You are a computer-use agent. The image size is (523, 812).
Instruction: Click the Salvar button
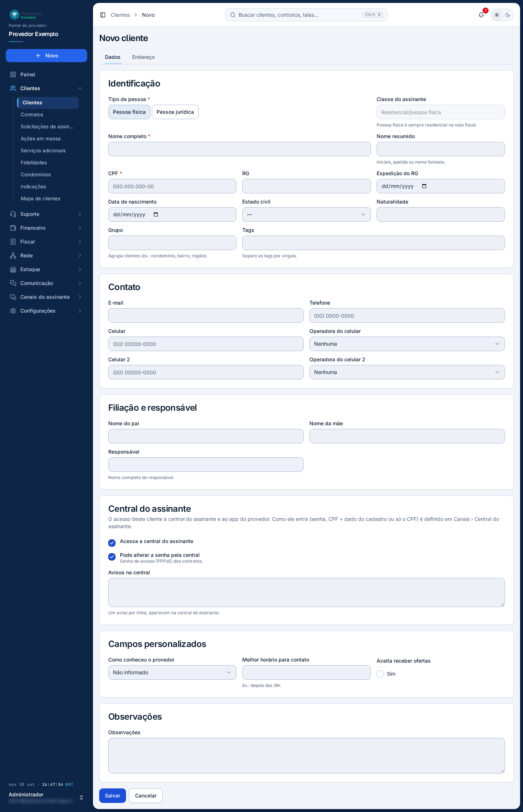click(x=113, y=796)
